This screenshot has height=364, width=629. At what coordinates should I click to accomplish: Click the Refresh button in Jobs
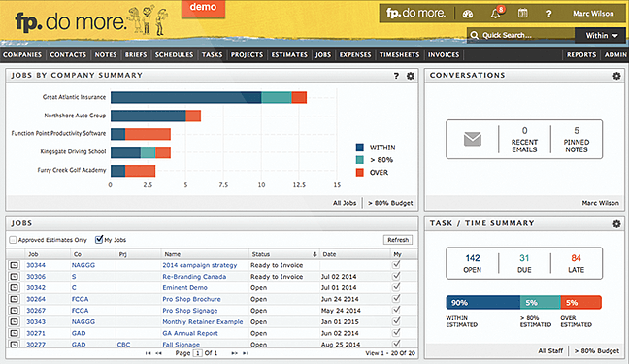(398, 240)
